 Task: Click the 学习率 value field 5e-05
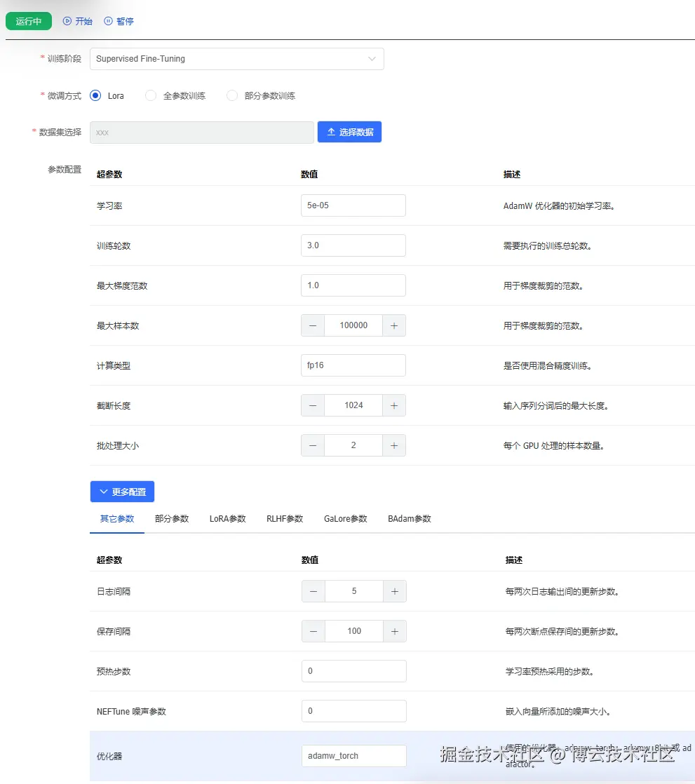coord(353,205)
